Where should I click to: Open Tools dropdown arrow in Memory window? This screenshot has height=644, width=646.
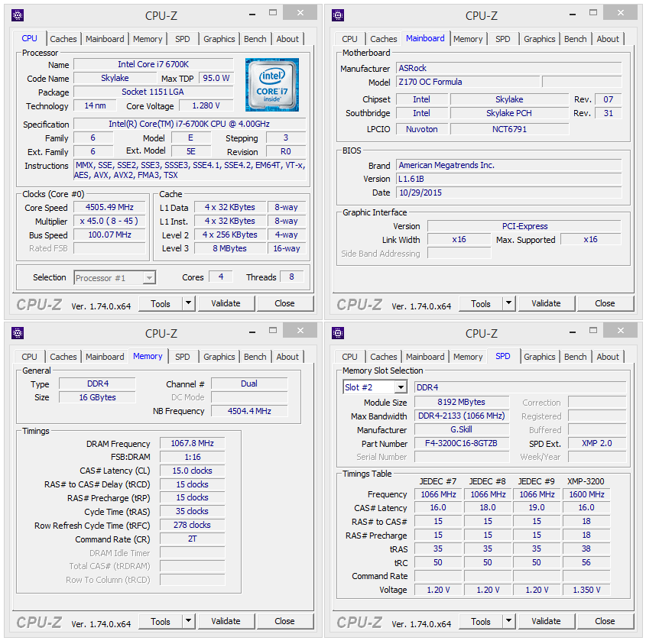point(188,621)
